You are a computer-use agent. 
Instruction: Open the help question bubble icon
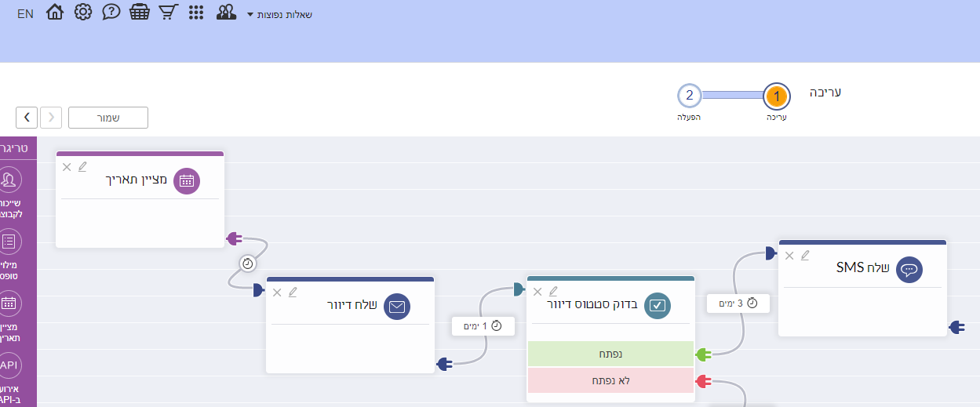tap(111, 13)
